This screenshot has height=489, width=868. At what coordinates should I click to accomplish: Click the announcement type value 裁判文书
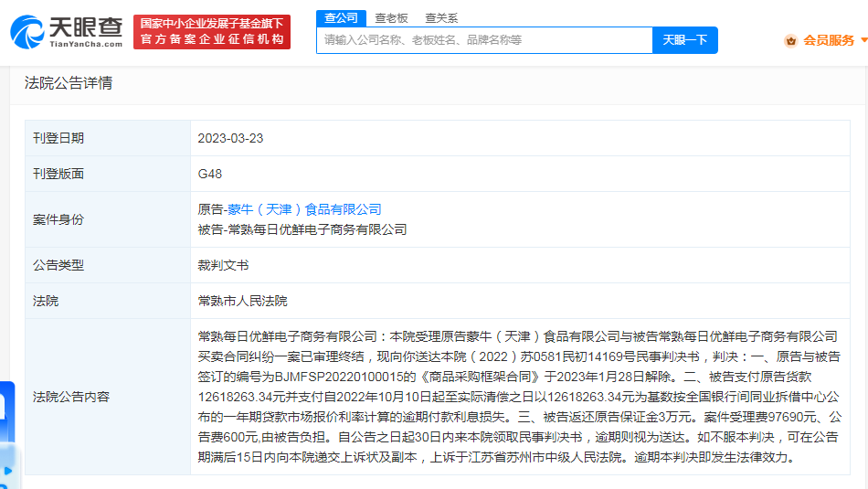coord(223,265)
